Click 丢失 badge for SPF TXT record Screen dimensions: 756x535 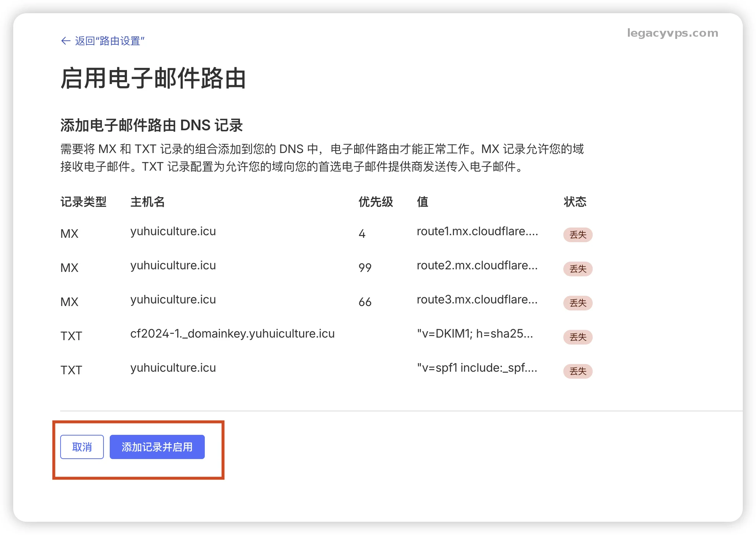578,371
